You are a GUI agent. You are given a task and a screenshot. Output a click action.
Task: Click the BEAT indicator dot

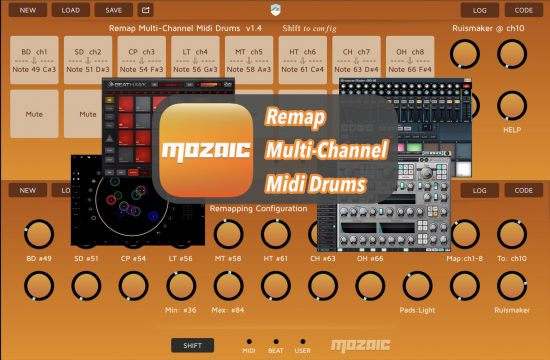point(276,341)
